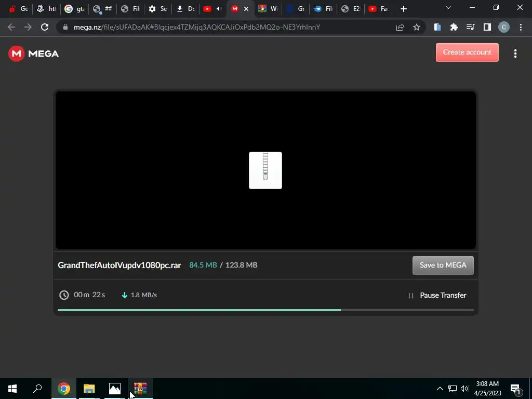Go forward in browser history
This screenshot has height=399, width=532.
click(x=28, y=27)
